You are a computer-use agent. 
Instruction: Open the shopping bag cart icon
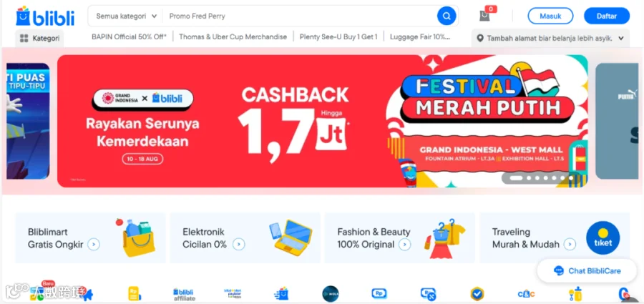pyautogui.click(x=485, y=16)
